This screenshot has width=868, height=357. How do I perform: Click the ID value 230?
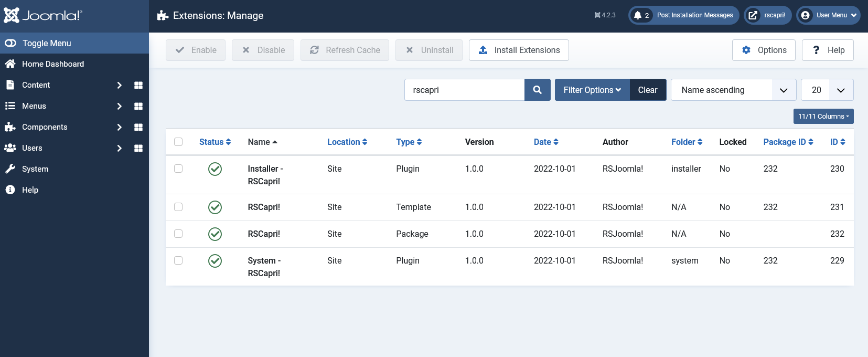(x=837, y=169)
